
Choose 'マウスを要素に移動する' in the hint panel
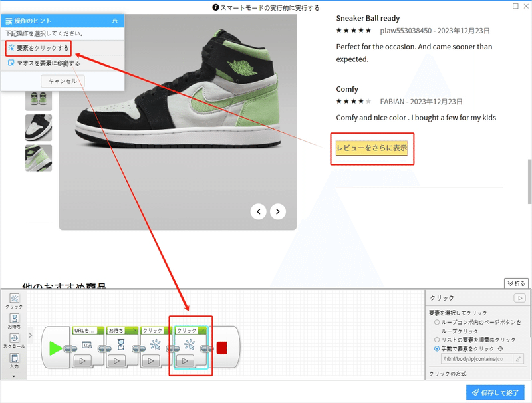tap(44, 63)
